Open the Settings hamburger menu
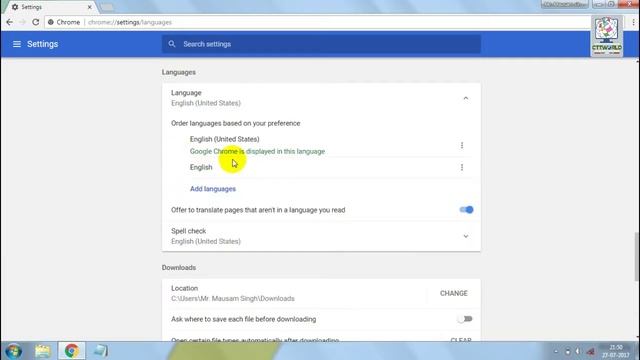The width and height of the screenshot is (640, 360). [17, 44]
